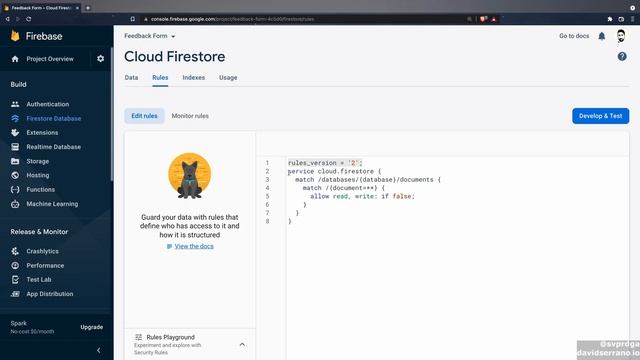The image size is (640, 360).
Task: Click the Machine Learning robot icon
Action: pyautogui.click(x=15, y=204)
